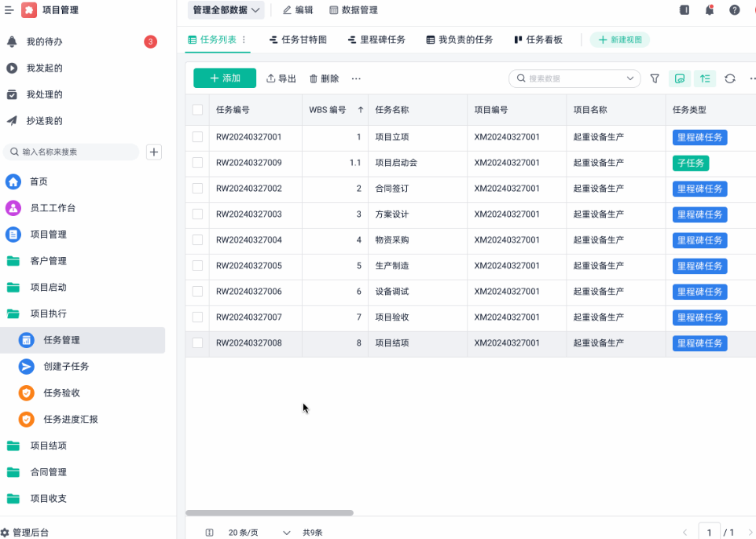Tick the select-all checkbox in header
Viewport: 756px width, 539px height.
[x=197, y=110]
